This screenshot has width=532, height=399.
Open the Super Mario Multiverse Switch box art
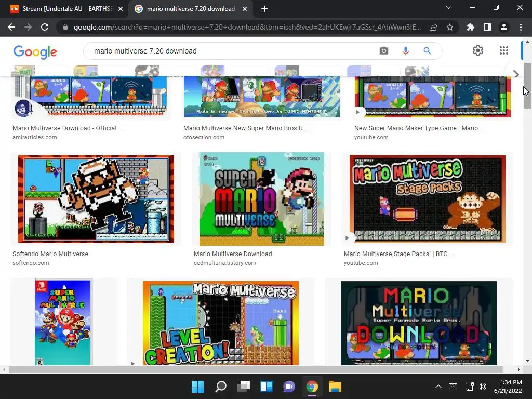[63, 322]
